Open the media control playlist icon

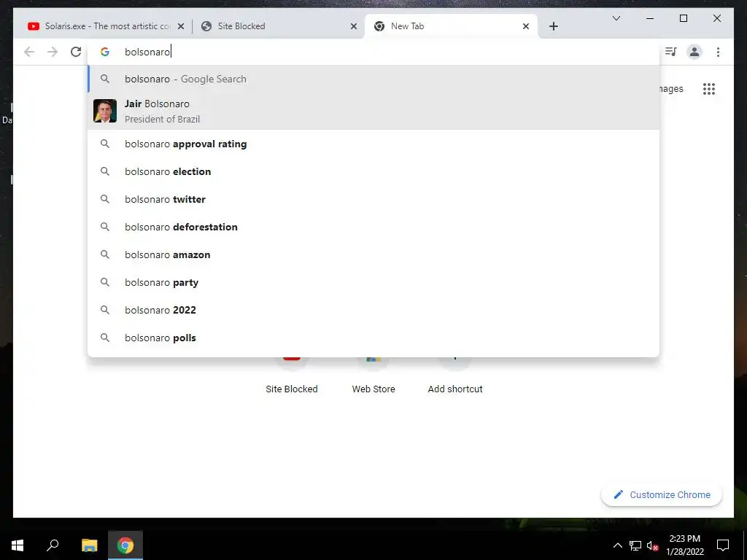(671, 52)
